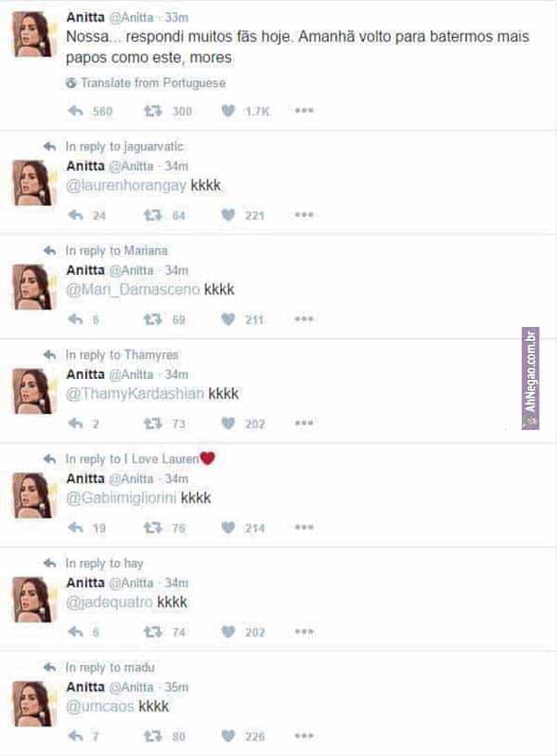This screenshot has width=557, height=756.
Task: Reply to the 'Nossa... respondi muitos fãs' tweet
Action: point(75,111)
